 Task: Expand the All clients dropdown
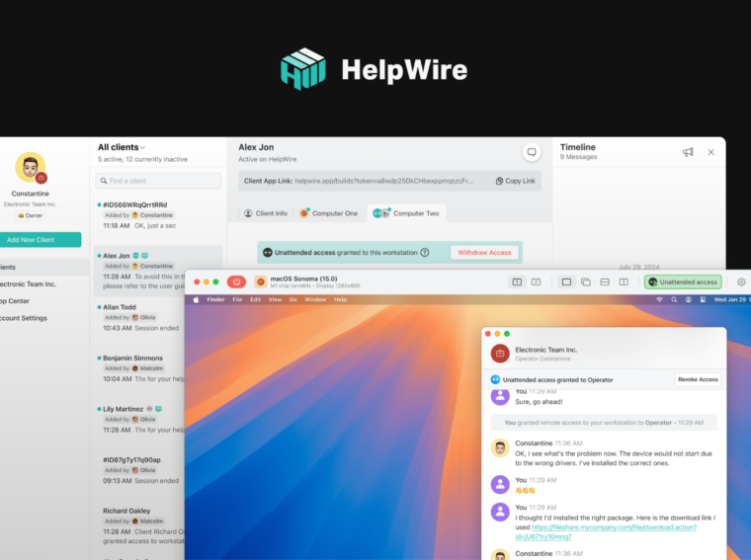(122, 147)
